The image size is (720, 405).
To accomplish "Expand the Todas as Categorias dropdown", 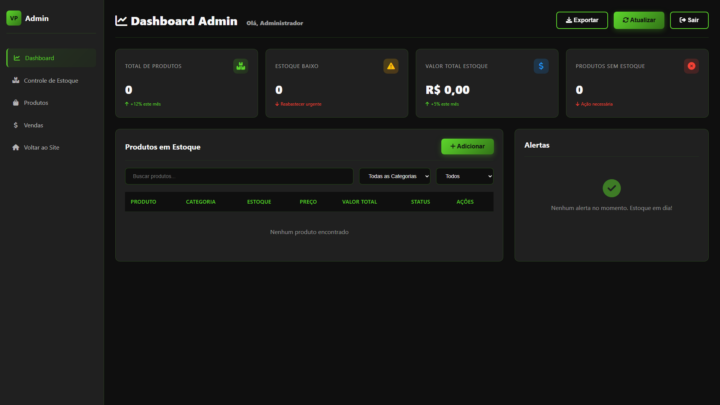I will (x=395, y=176).
